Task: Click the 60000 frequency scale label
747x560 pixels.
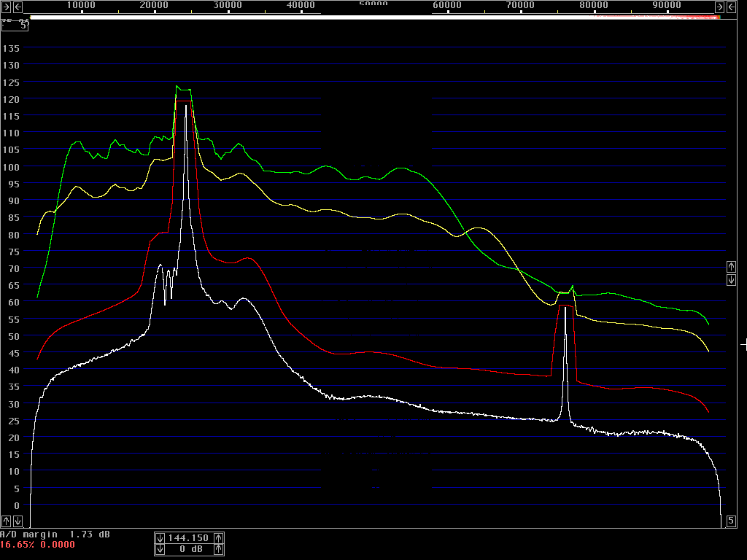Action: coord(447,5)
